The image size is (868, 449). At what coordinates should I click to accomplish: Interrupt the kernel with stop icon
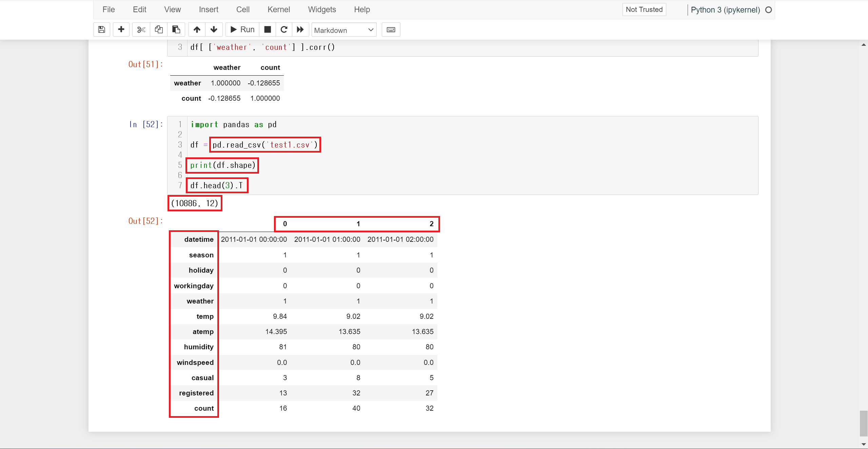(268, 30)
